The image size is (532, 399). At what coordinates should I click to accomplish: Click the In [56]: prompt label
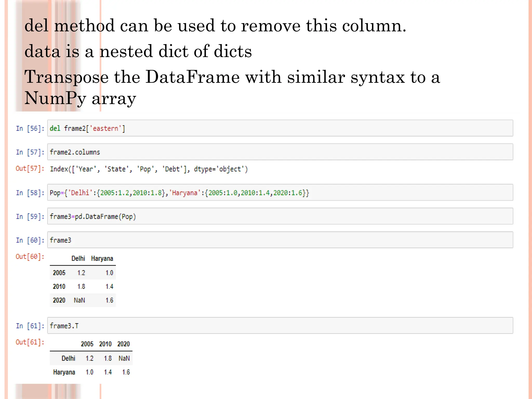[x=30, y=128]
